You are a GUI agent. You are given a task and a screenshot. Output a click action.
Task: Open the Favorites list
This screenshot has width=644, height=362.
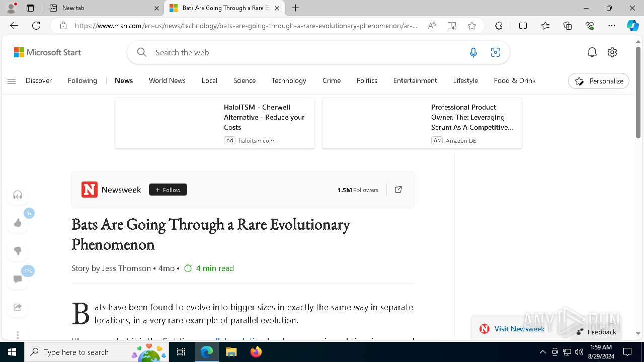[x=545, y=26]
